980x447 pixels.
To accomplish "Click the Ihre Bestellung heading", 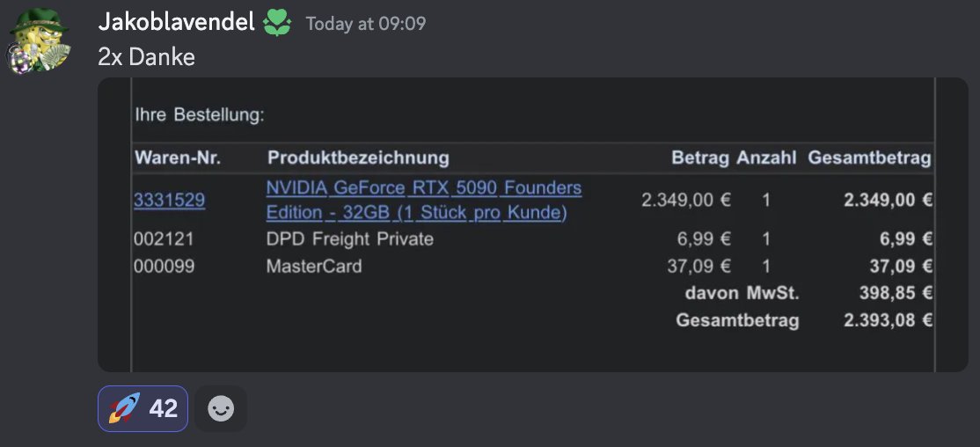I will point(200,115).
